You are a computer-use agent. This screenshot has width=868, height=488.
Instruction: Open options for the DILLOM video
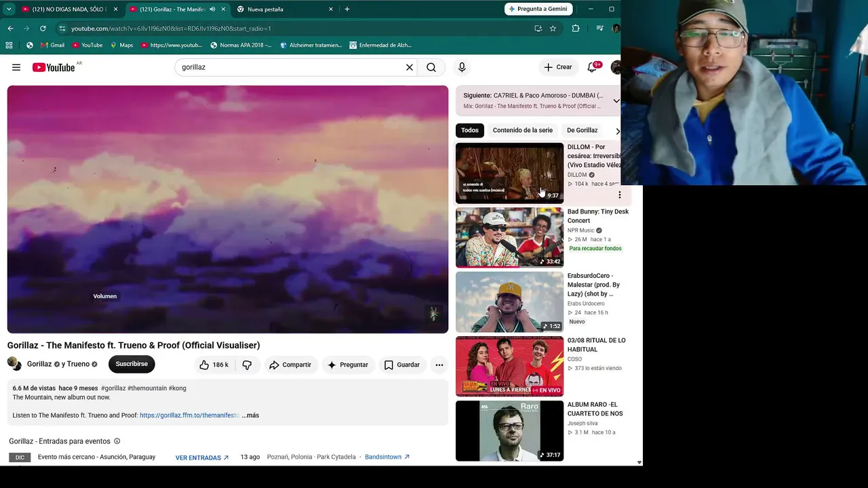(x=619, y=195)
